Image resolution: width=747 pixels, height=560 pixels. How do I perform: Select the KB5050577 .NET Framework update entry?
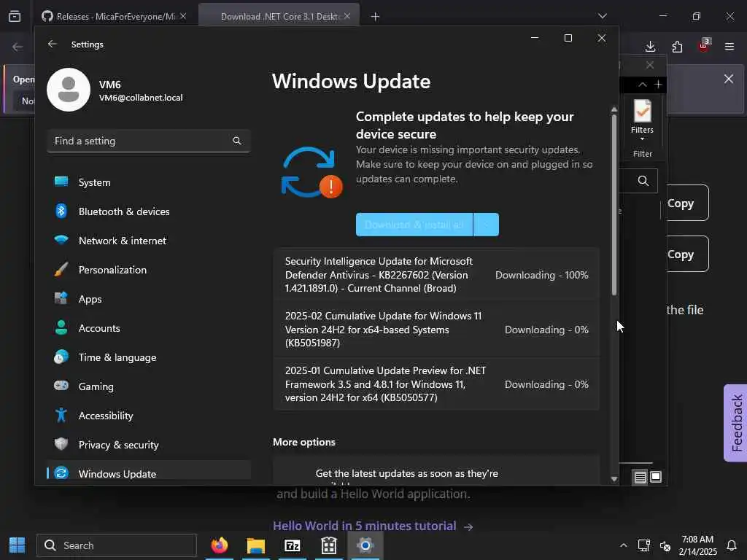tap(436, 384)
